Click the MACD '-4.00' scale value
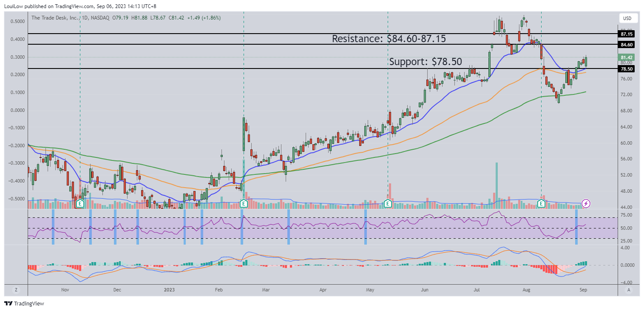 pos(627,282)
